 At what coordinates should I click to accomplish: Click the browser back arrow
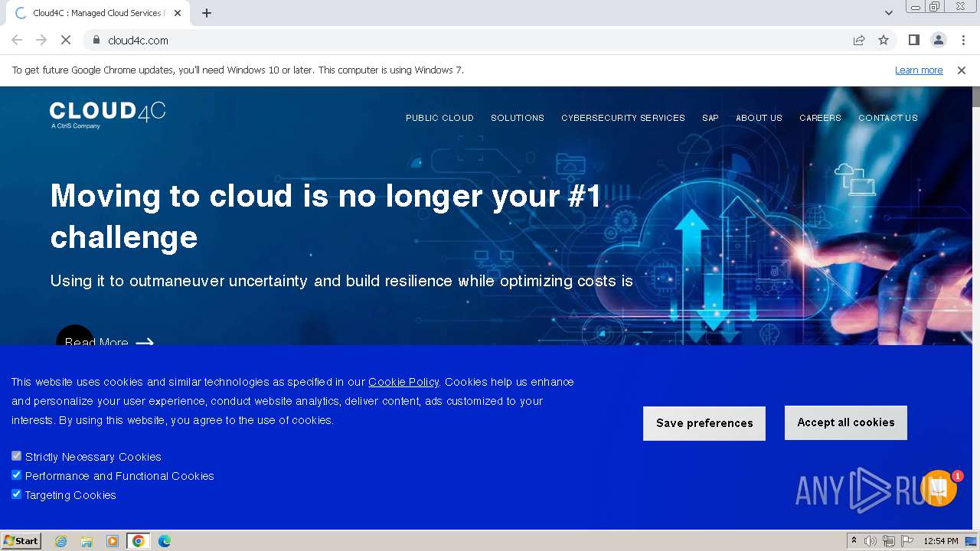click(x=17, y=40)
